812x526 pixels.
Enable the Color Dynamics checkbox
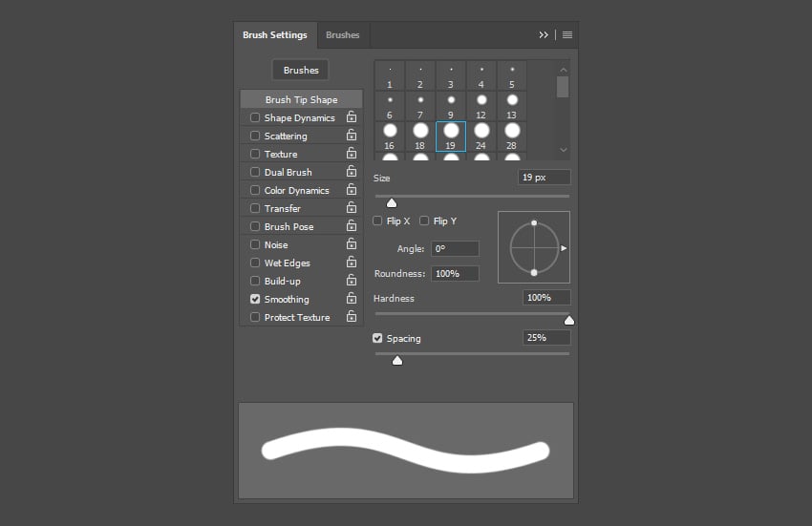coord(255,190)
